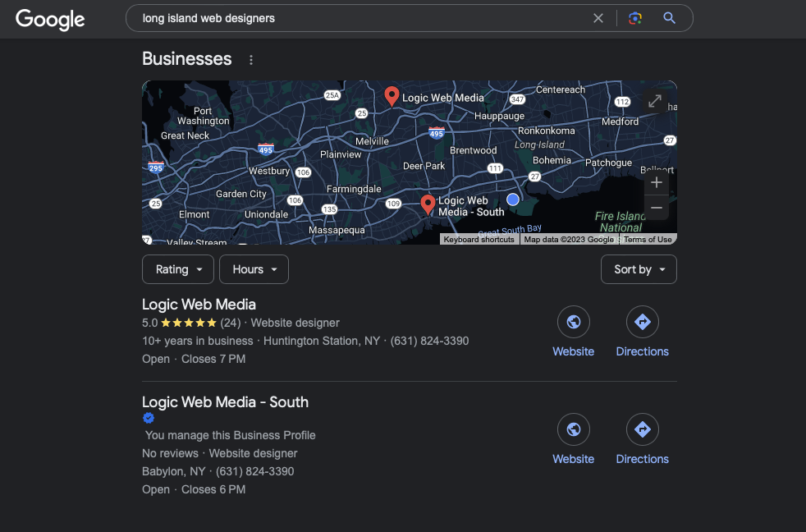This screenshot has width=806, height=532.
Task: Click the verified badge on Logic Web Media - South
Action: (x=149, y=418)
